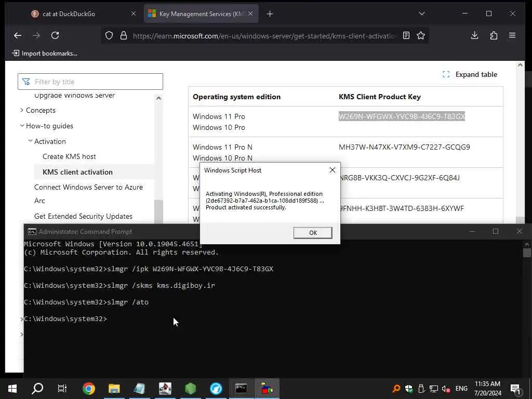Viewport: 532px width, 399px height.
Task: Click key NRG8B-VKK3Q-CXVCJ-9G2XF-6Q84J
Action: pos(401,178)
